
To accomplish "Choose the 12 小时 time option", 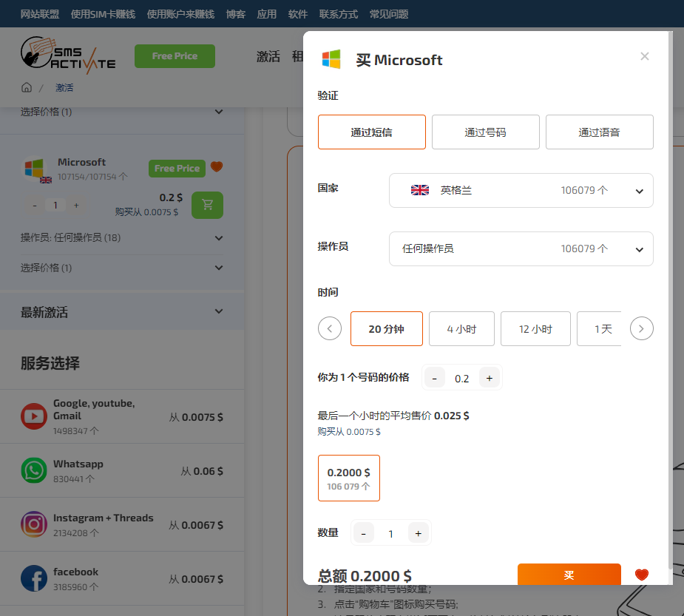I will click(x=535, y=329).
